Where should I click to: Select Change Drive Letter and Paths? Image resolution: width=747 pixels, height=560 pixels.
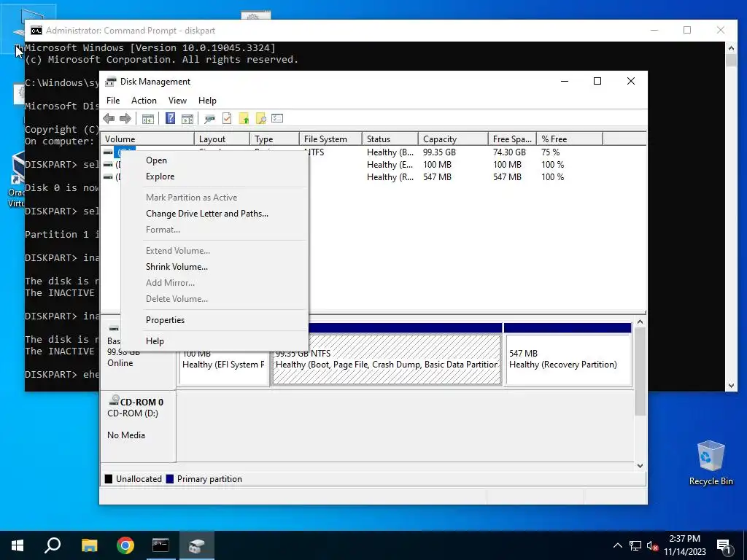(214, 214)
